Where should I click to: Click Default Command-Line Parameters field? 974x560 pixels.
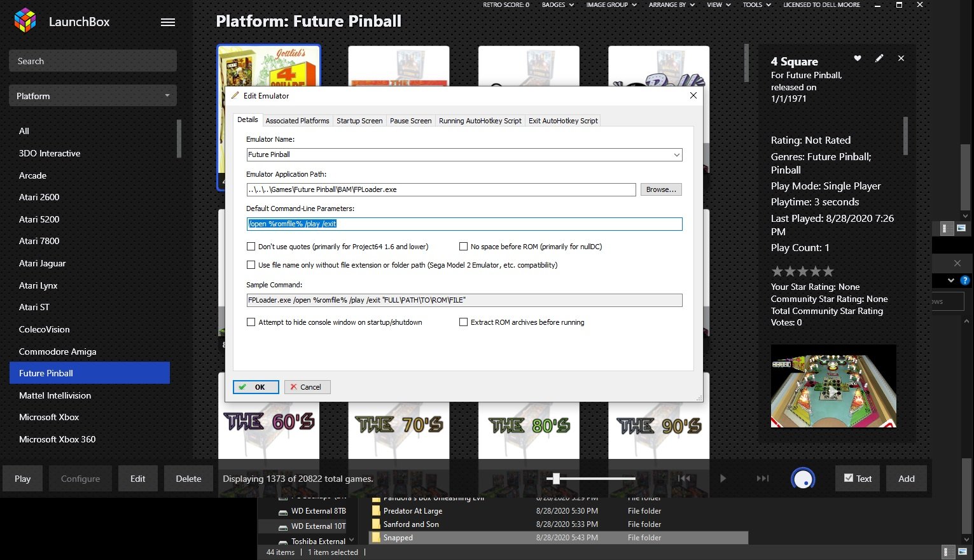point(464,224)
